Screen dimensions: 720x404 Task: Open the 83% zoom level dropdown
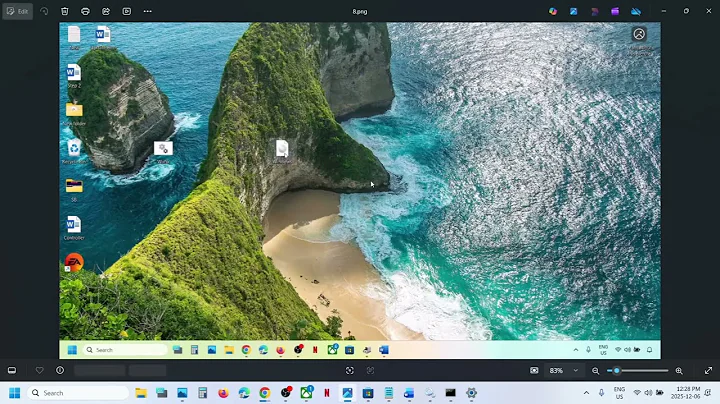pos(564,370)
